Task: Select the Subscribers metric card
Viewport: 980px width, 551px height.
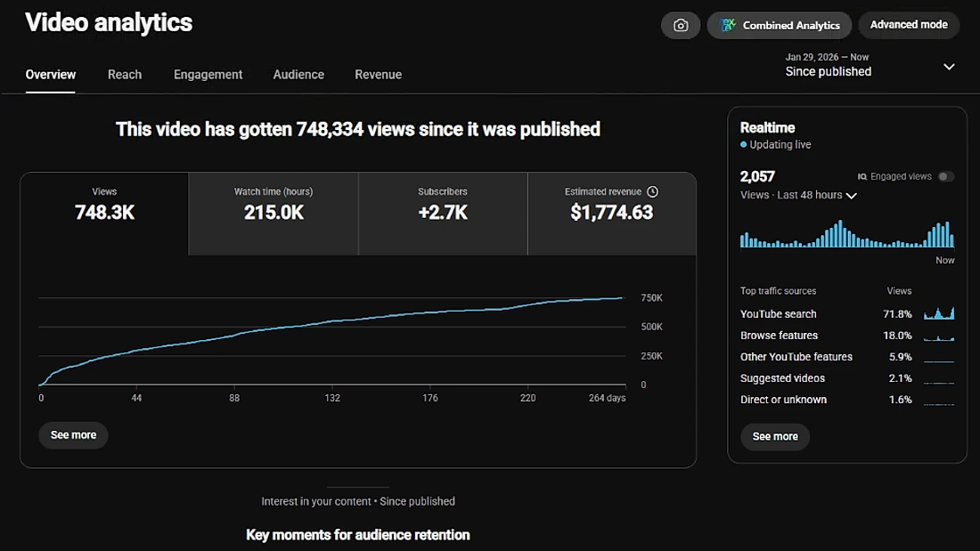Action: [x=443, y=214]
